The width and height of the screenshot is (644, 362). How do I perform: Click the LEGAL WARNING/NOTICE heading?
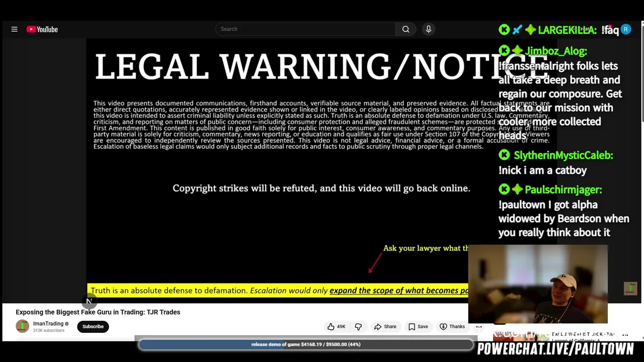[322, 67]
